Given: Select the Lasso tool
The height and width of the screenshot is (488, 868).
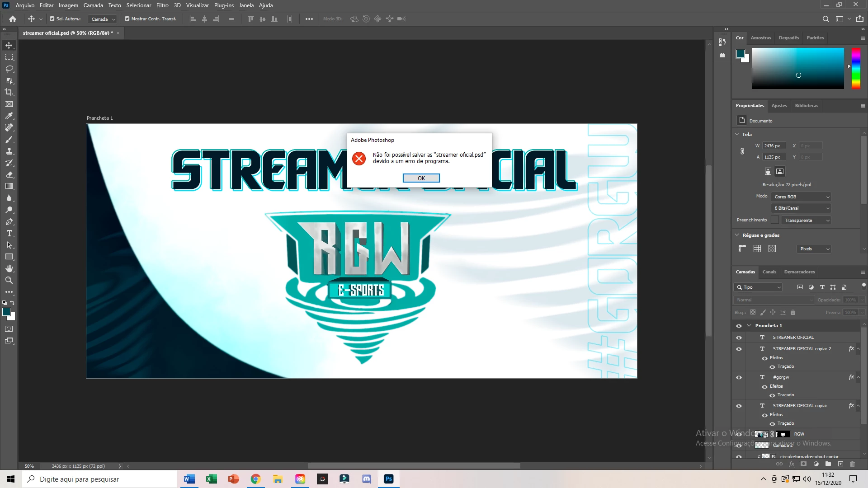Looking at the screenshot, I should click(9, 69).
